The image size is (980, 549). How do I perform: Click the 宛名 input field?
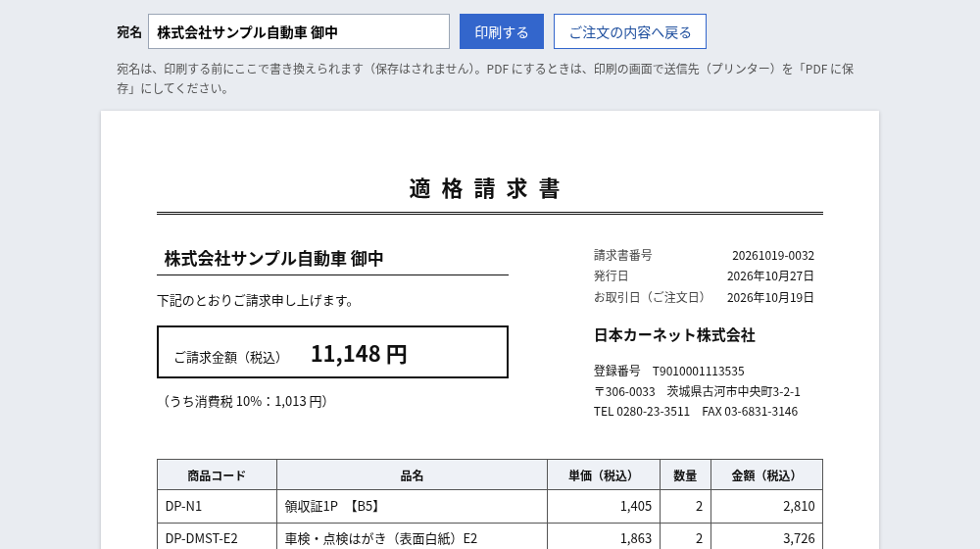click(x=299, y=31)
